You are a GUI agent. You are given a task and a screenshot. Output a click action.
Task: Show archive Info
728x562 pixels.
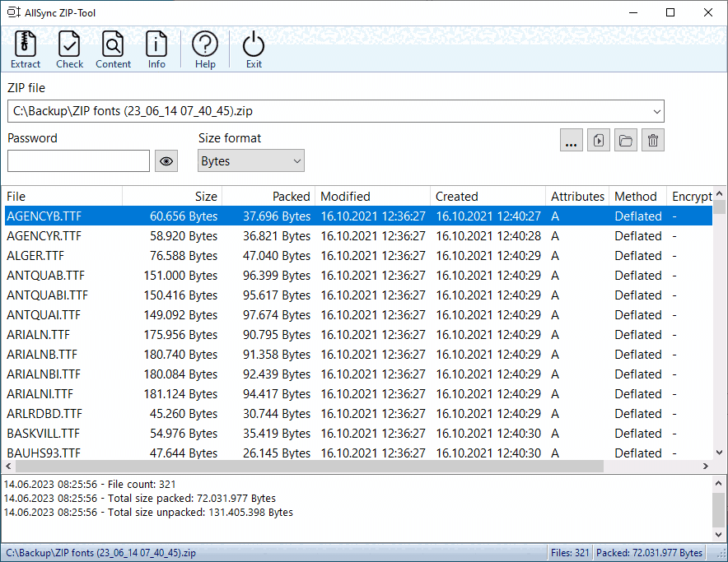[156, 49]
